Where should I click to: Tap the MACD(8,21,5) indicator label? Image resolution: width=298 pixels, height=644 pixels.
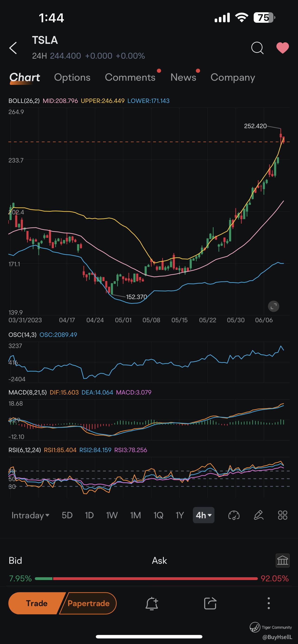(28, 392)
